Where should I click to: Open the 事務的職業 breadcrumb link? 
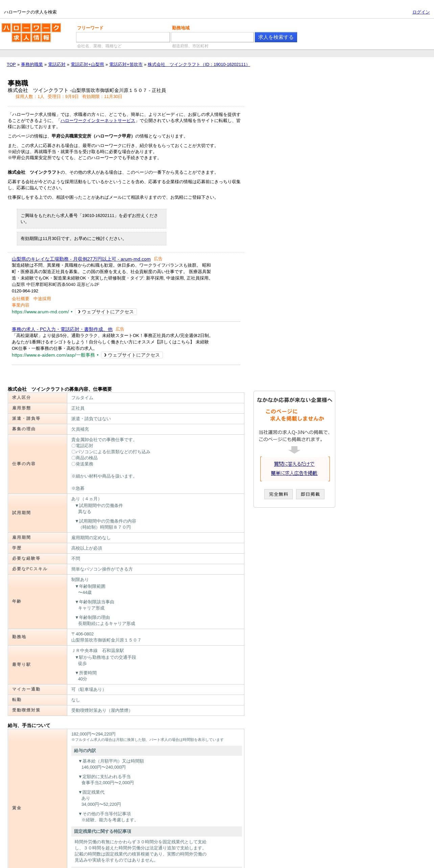coord(32,65)
